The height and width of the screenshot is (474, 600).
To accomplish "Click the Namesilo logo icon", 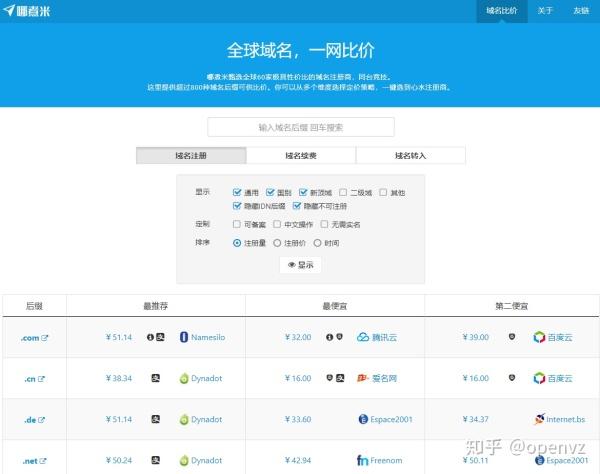I will coord(184,337).
